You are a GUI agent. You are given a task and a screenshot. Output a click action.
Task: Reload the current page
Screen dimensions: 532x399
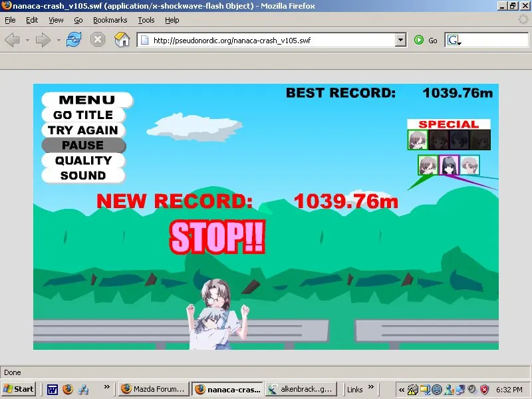pos(74,39)
